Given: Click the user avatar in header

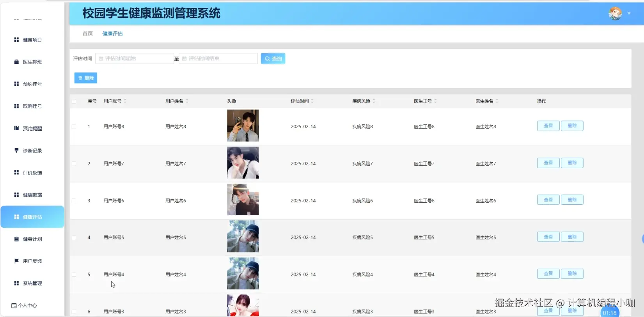Looking at the screenshot, I should [x=615, y=14].
